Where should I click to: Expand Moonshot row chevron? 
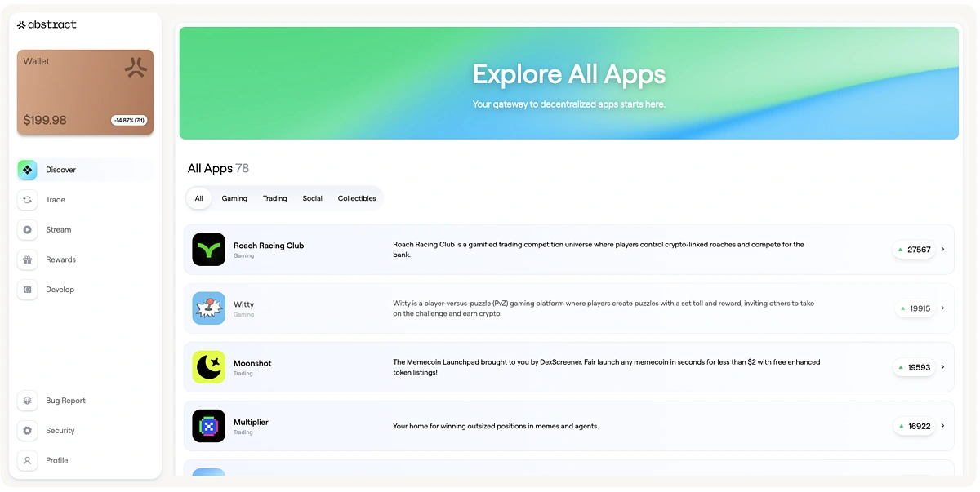pyautogui.click(x=942, y=367)
